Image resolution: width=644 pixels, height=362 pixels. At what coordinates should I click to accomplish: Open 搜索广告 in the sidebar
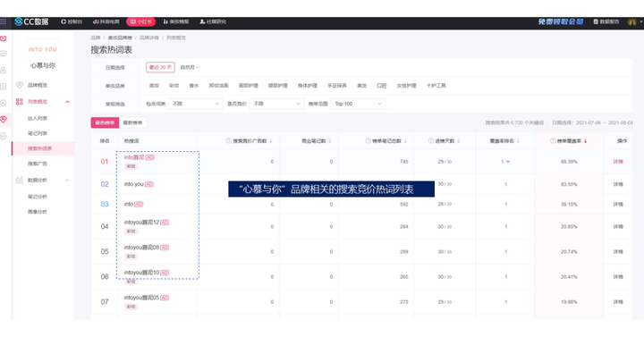[x=38, y=164]
